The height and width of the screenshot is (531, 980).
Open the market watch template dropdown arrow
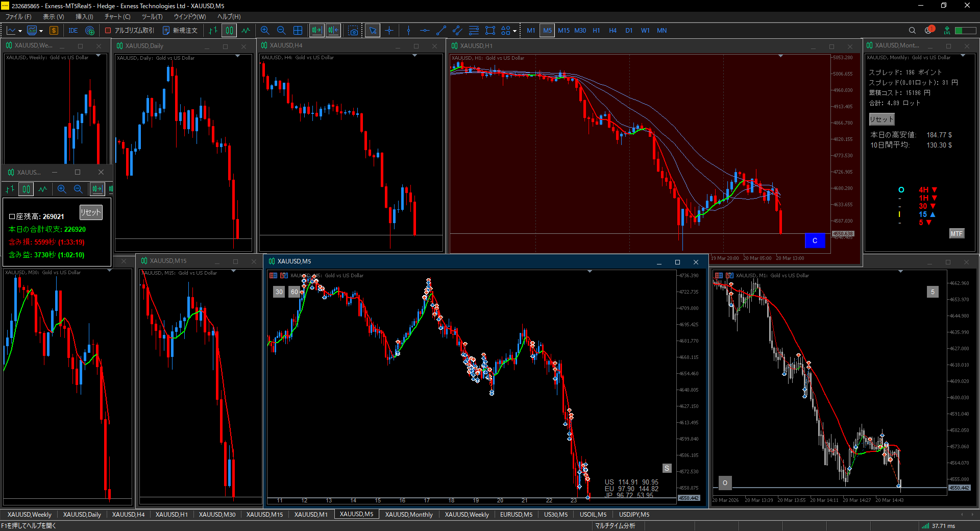tap(41, 31)
